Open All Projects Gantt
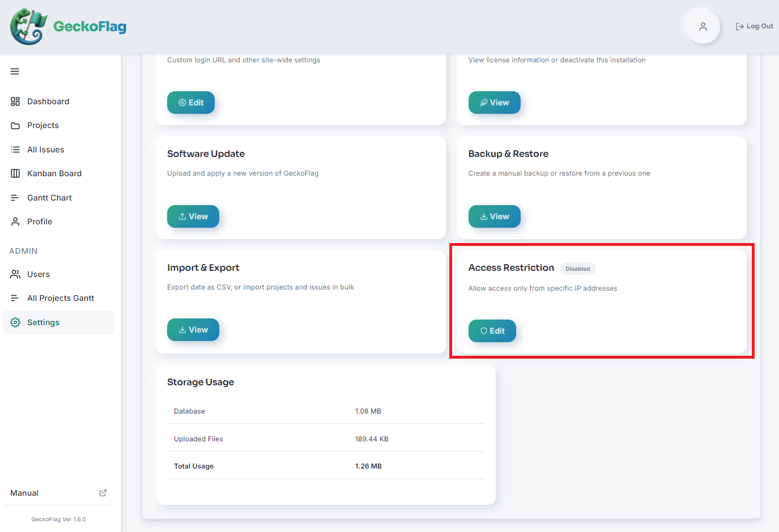The height and width of the screenshot is (532, 779). (58, 298)
